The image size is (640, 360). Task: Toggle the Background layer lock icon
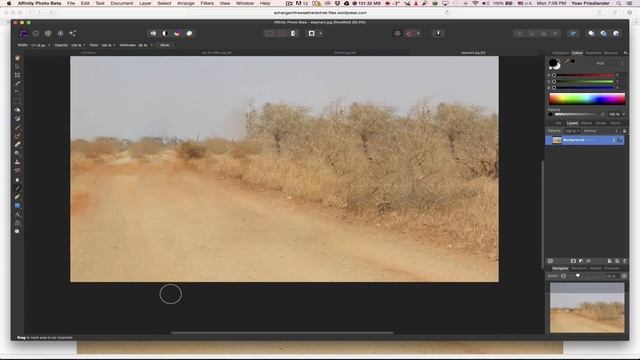click(x=614, y=140)
